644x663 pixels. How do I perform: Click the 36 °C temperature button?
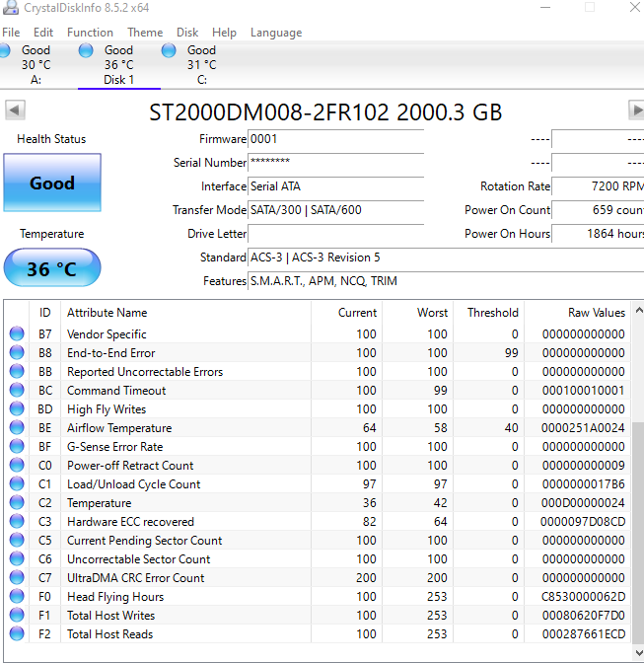pyautogui.click(x=52, y=268)
